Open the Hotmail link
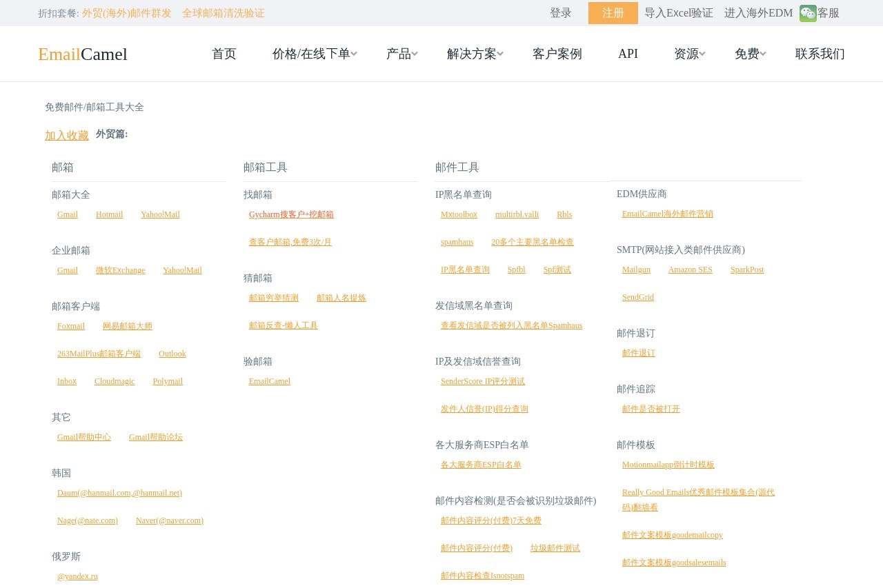Viewport: 883px width, 588px height. coord(110,214)
